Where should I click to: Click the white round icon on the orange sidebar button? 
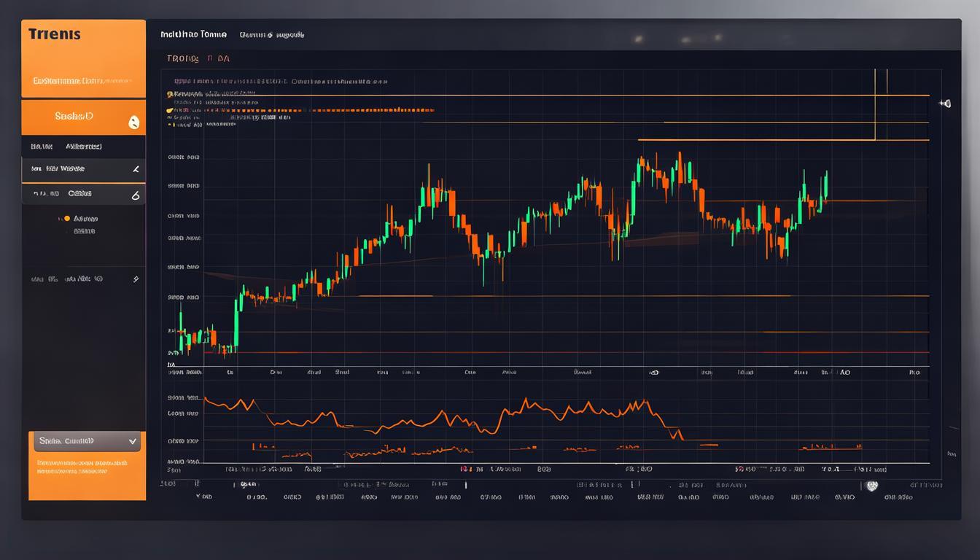(133, 122)
